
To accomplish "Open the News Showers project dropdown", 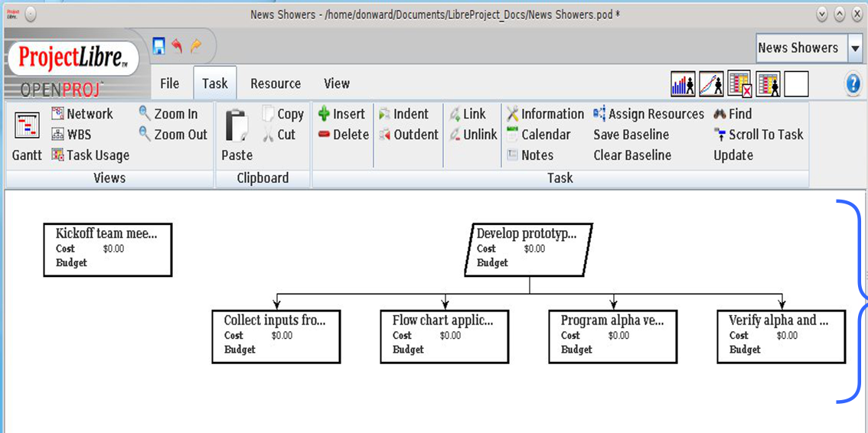I will pos(855,48).
